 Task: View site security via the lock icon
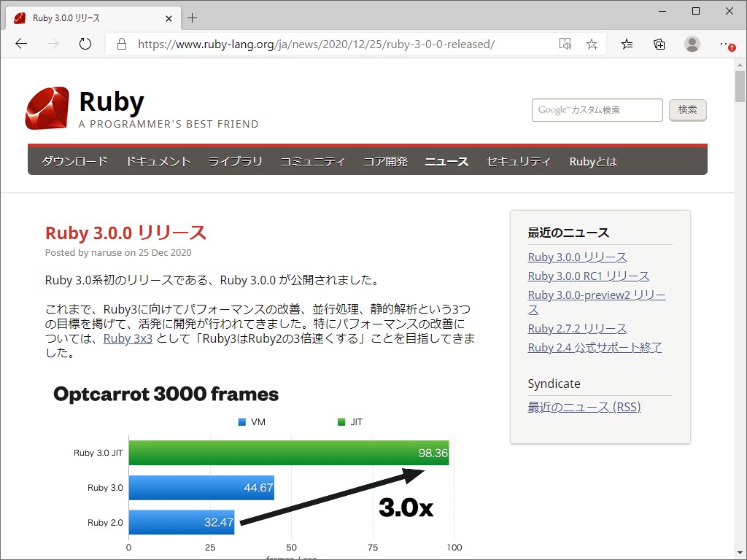[x=121, y=44]
